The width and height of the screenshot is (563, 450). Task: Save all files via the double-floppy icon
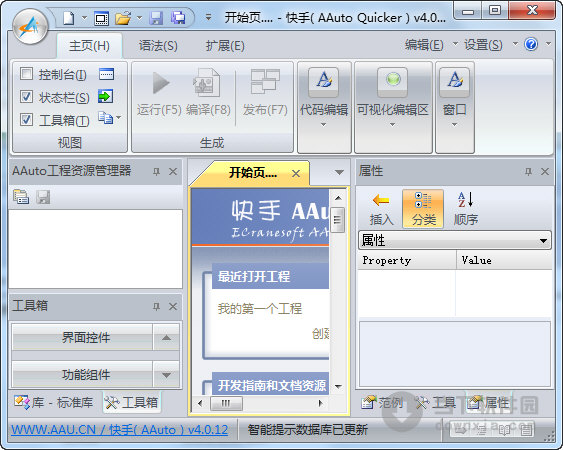click(x=178, y=18)
